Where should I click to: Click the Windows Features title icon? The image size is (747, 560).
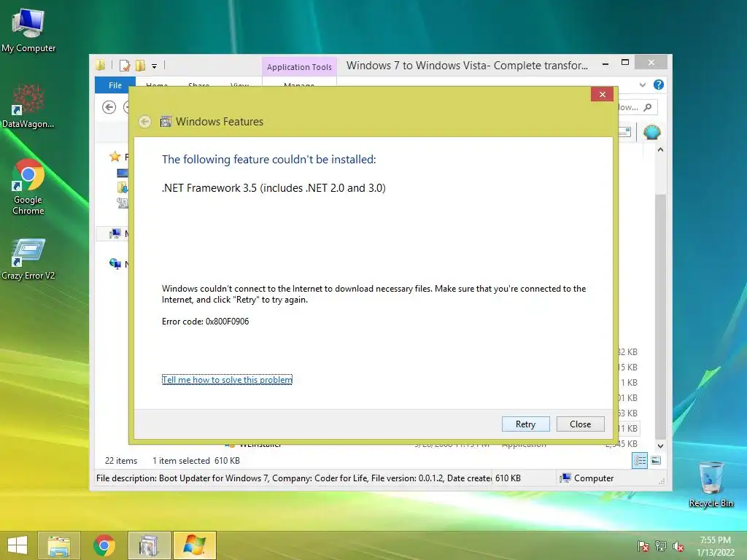point(166,122)
